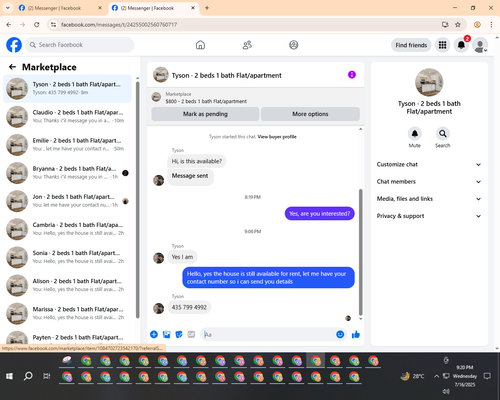Open new browser tab

pos(207,8)
